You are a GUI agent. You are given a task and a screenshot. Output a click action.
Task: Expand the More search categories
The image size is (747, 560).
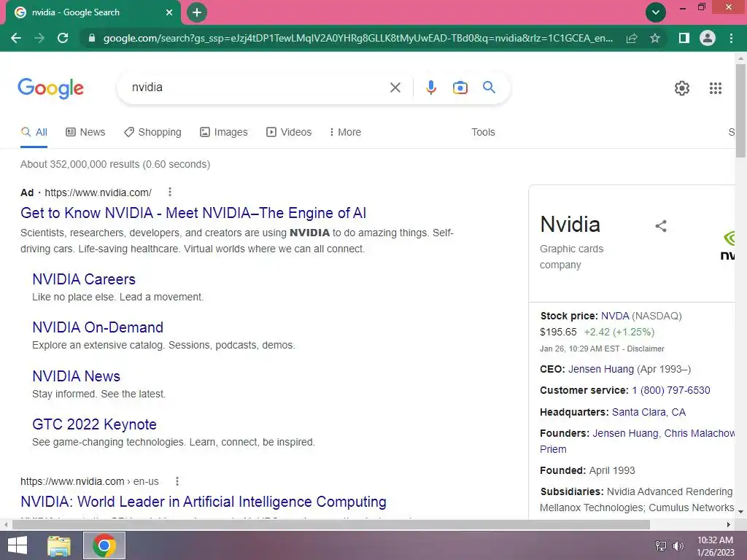(345, 133)
